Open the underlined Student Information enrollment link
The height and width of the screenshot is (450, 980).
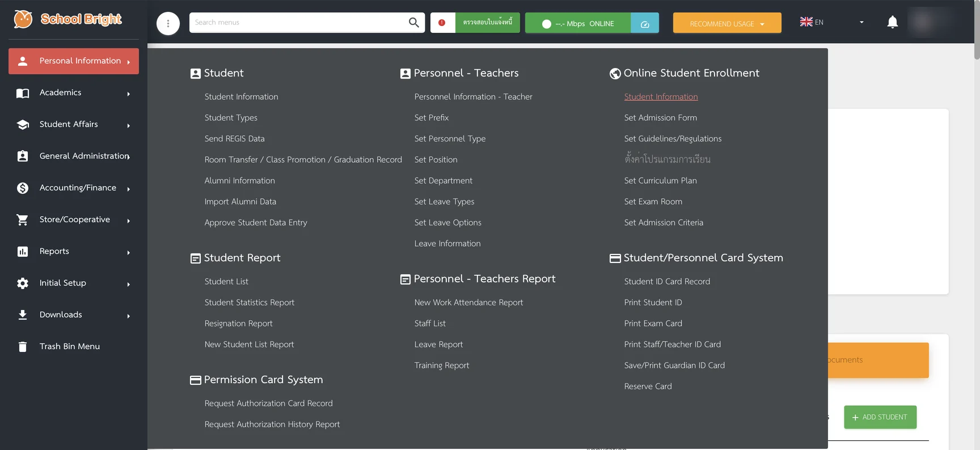pyautogui.click(x=661, y=97)
